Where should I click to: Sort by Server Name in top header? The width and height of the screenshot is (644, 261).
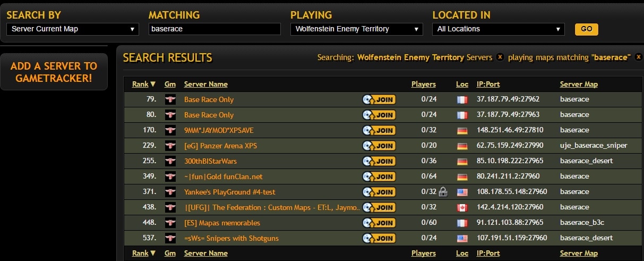[x=206, y=84]
